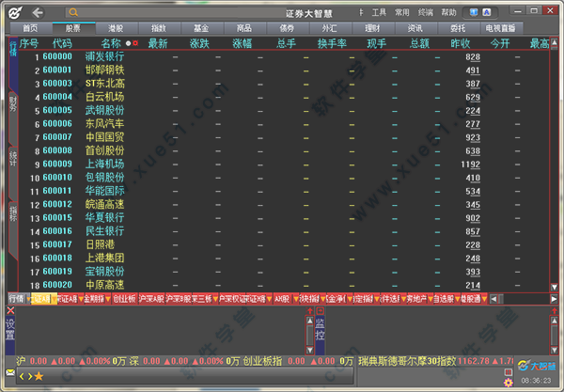Select the stock name 上海机场
The image size is (564, 392).
coord(104,165)
